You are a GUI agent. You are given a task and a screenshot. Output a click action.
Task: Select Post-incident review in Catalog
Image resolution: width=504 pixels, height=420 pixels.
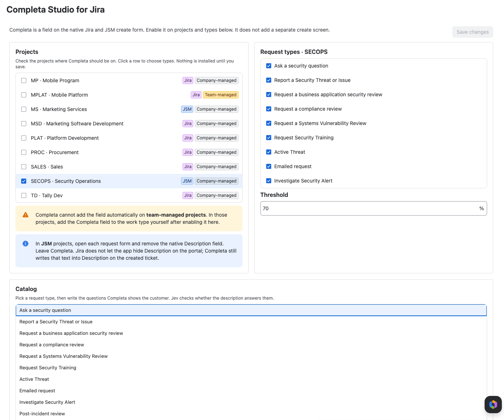251,414
